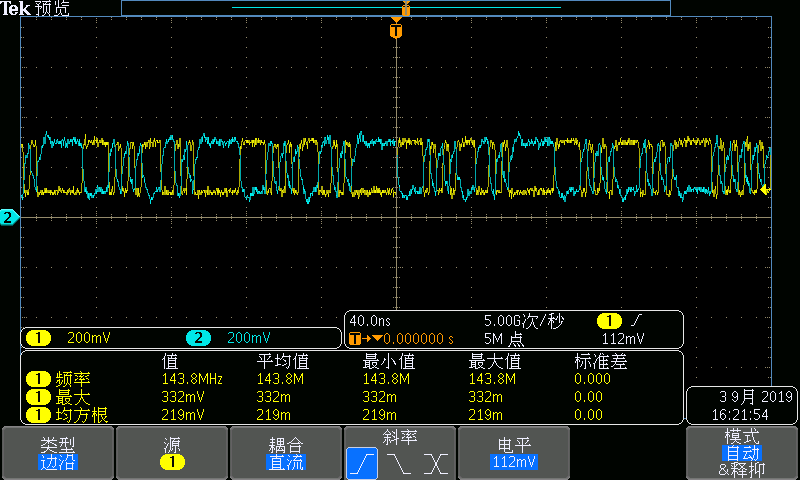The width and height of the screenshot is (800, 480).
Task: Click the 332mV maximum value
Action: tap(183, 397)
